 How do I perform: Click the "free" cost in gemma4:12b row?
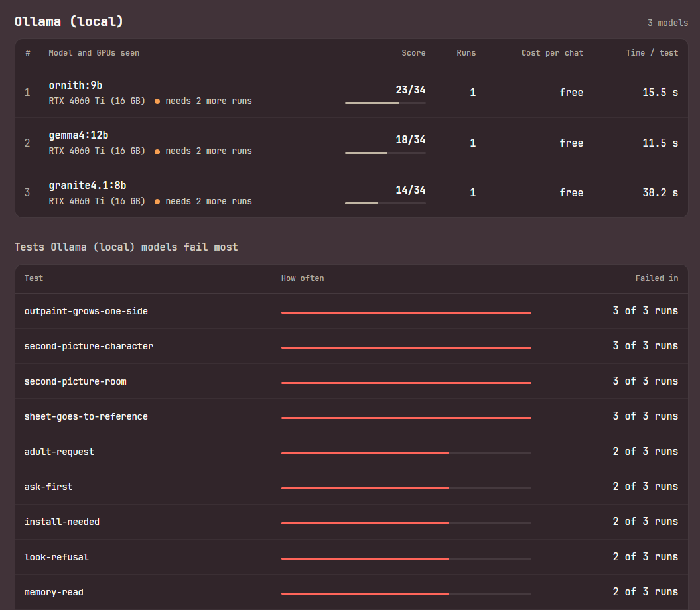pyautogui.click(x=571, y=143)
